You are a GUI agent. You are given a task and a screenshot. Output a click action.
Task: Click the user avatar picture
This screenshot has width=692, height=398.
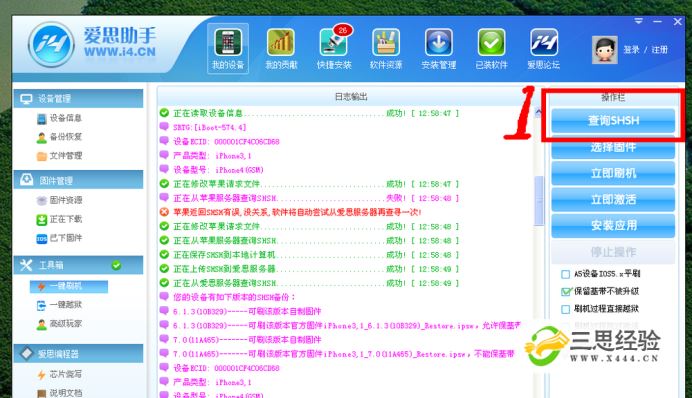click(x=604, y=50)
